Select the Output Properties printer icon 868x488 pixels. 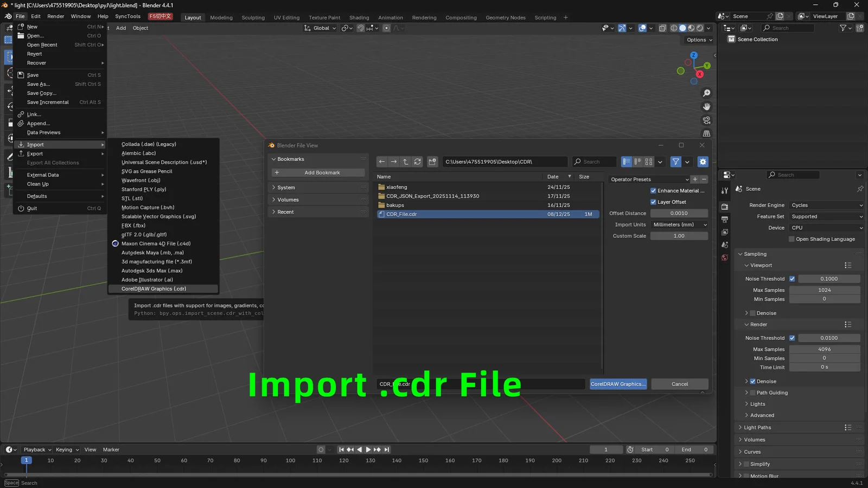(724, 220)
